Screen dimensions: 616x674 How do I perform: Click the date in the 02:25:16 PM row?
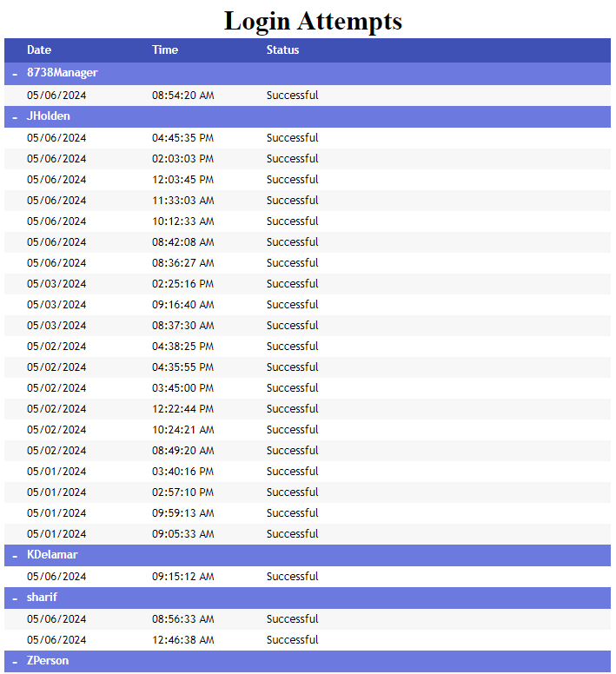pyautogui.click(x=56, y=284)
